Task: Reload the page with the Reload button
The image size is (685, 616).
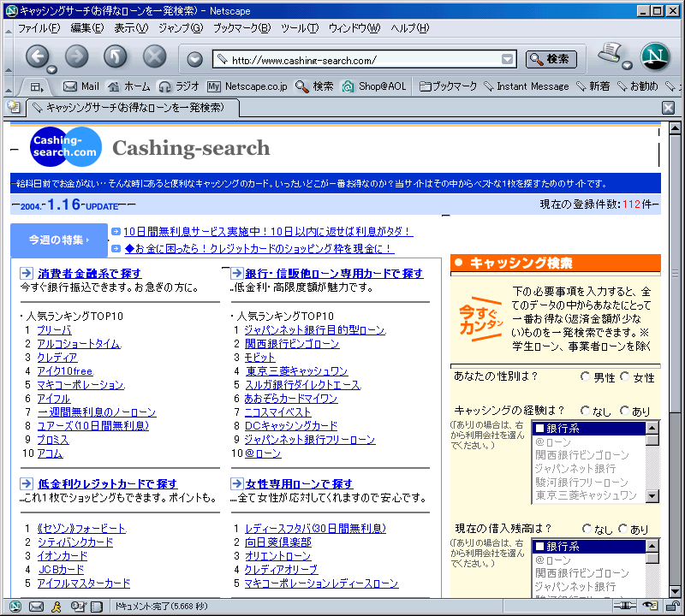Action: [116, 56]
